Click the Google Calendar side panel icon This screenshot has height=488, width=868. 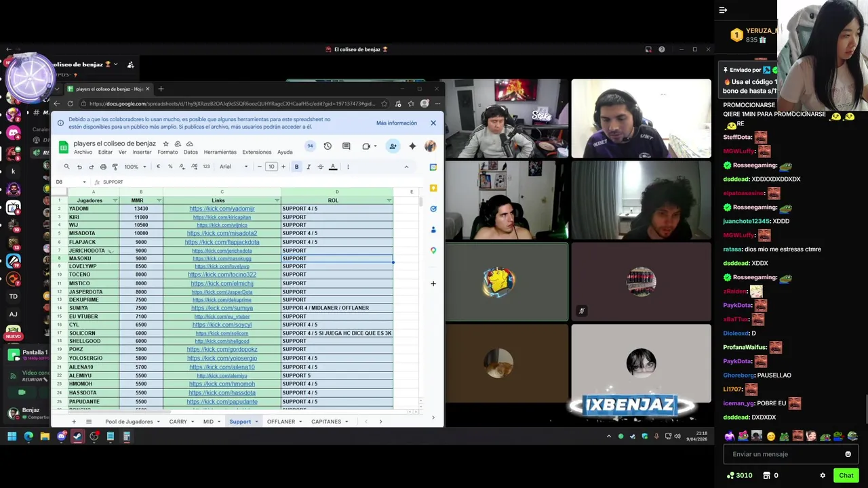(x=433, y=167)
